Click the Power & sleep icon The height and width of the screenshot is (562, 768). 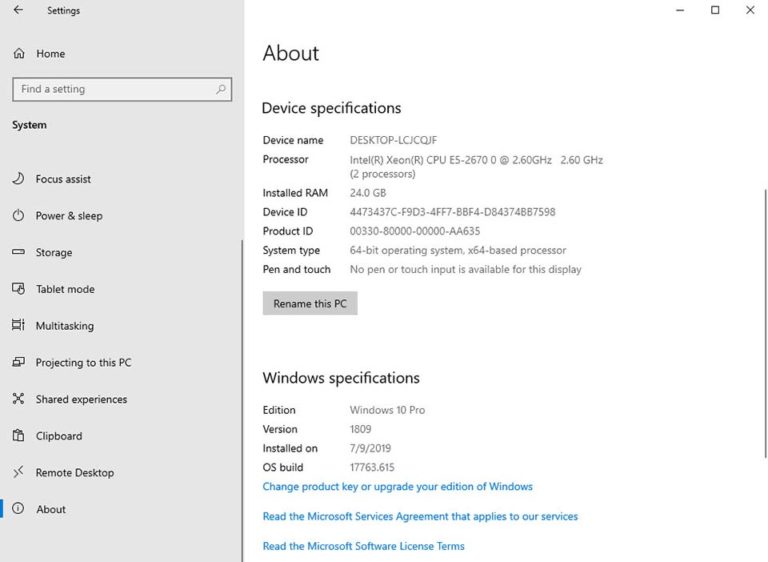coord(18,215)
